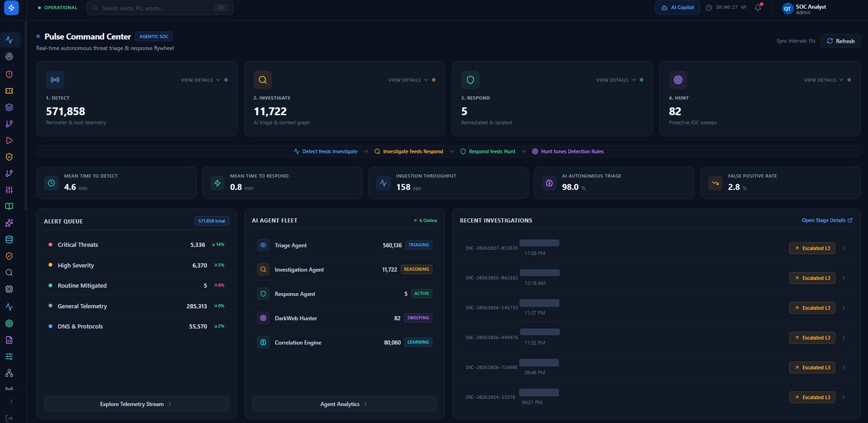Open the green open-book sidebar icon
The height and width of the screenshot is (423, 868).
pos(9,206)
